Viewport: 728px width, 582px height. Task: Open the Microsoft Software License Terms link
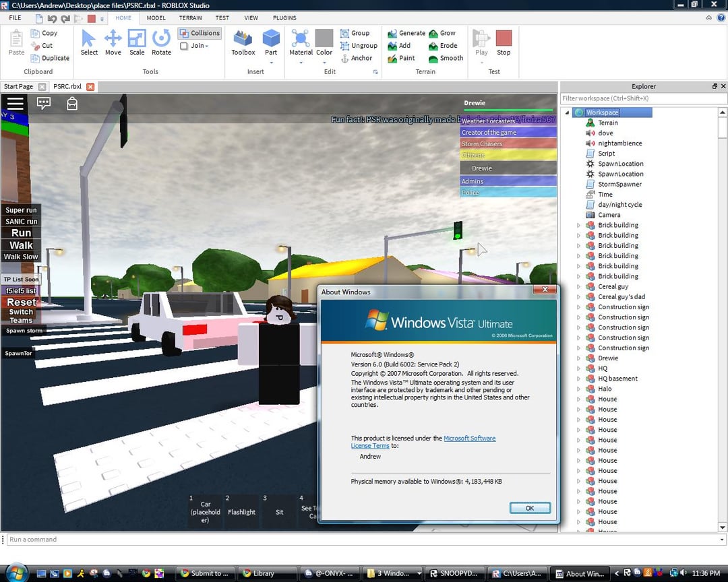(x=469, y=439)
